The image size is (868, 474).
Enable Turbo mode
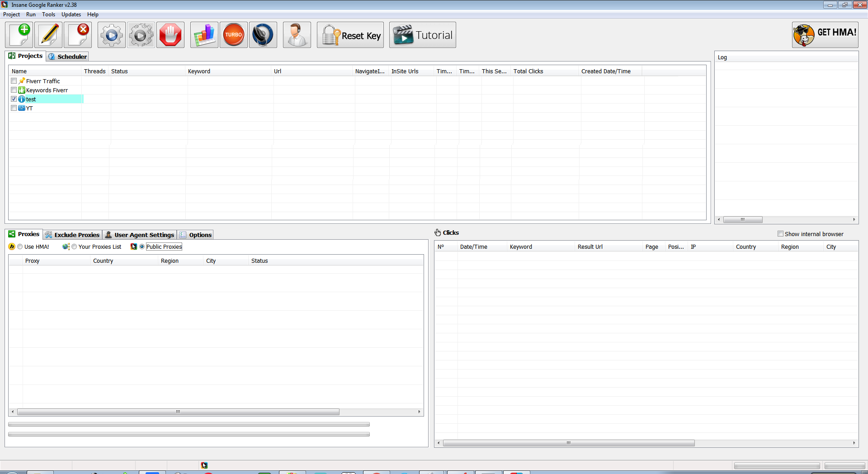[x=233, y=35]
